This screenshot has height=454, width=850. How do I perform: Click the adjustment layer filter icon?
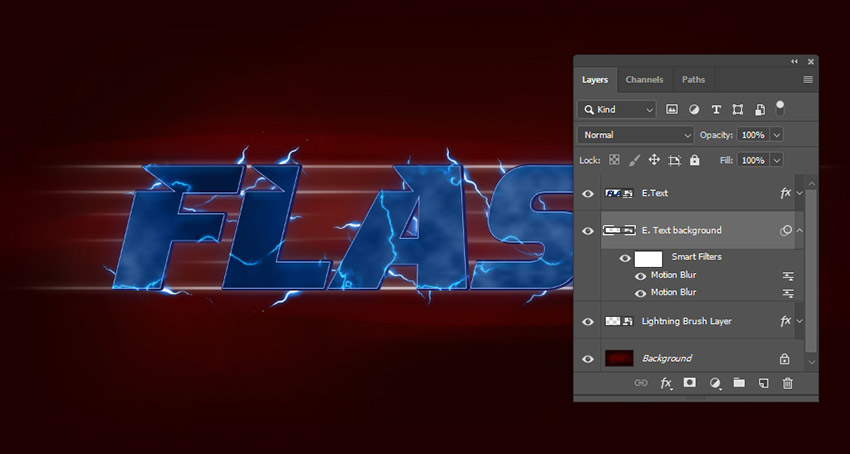pos(694,109)
